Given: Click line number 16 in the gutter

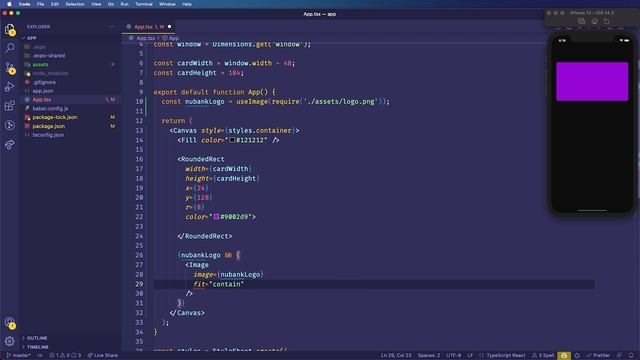Looking at the screenshot, I should [139, 159].
